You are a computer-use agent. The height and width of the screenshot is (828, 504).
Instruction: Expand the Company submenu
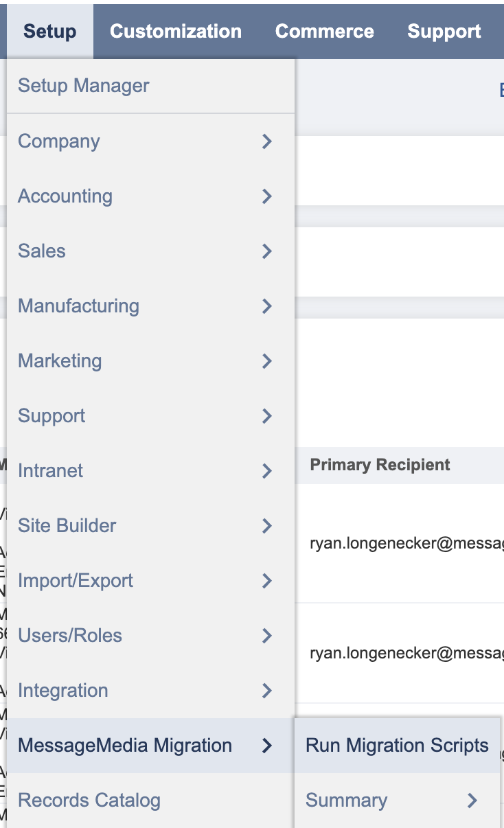(x=59, y=141)
